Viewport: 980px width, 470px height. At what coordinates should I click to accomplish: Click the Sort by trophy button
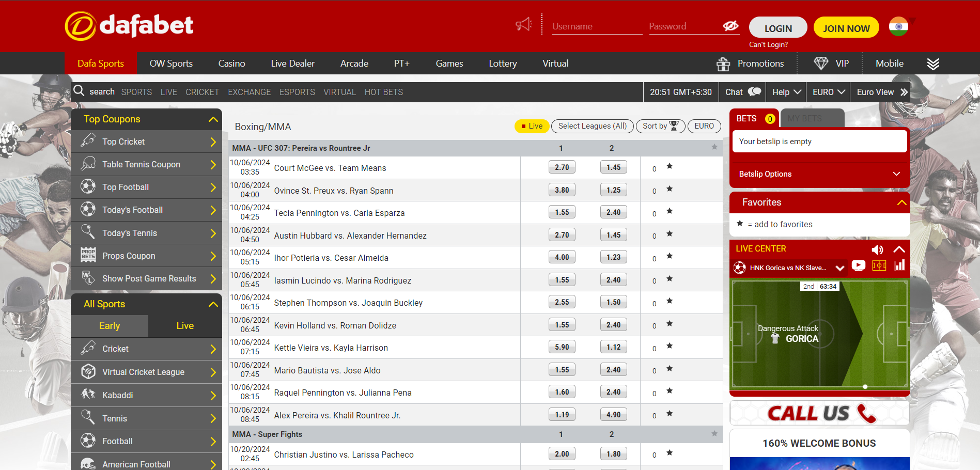click(x=660, y=126)
